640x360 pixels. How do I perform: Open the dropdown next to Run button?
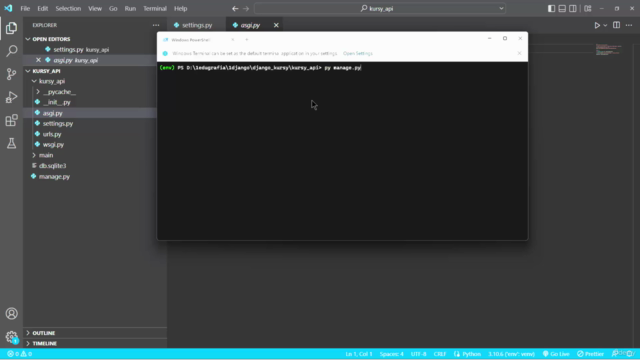[x=605, y=25]
